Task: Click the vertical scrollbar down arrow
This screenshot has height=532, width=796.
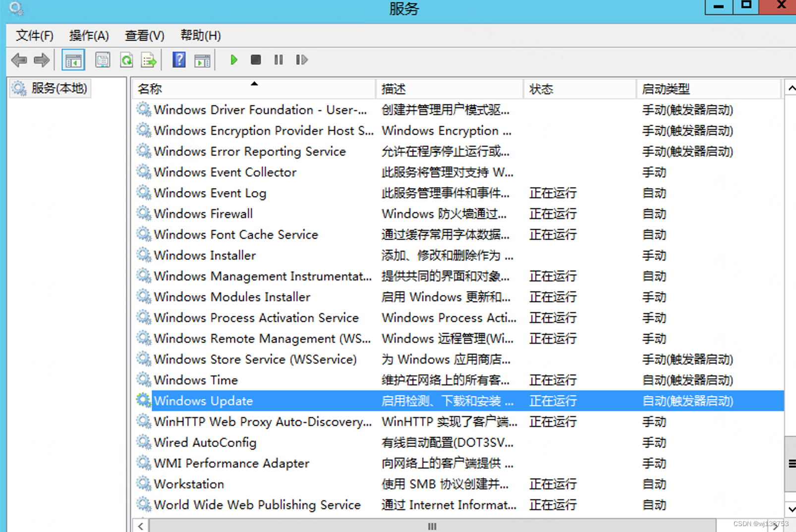Action: click(x=791, y=509)
